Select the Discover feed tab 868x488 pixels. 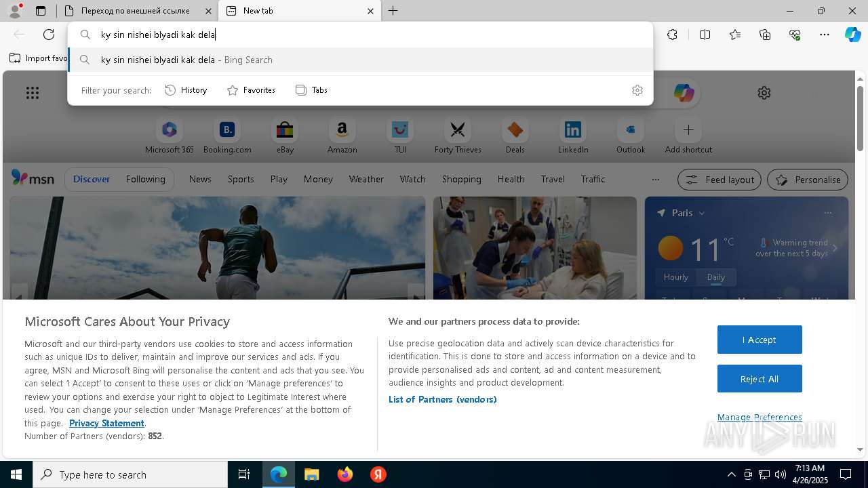(92, 179)
